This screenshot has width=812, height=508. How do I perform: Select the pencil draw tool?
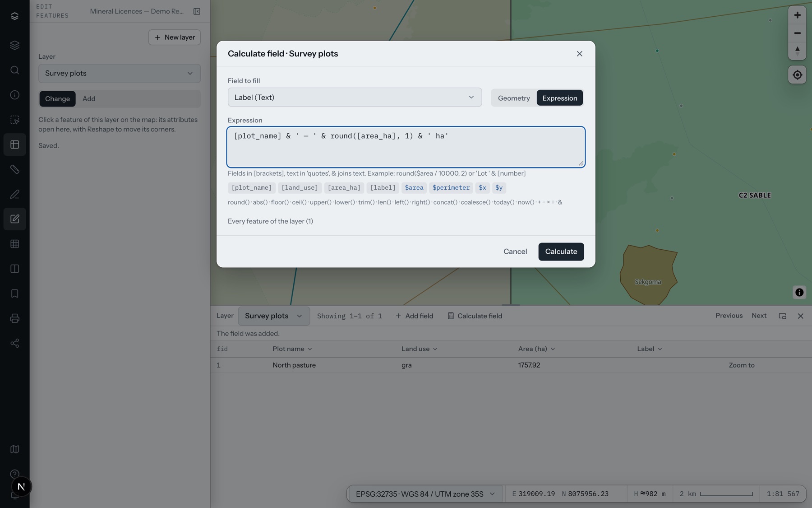point(14,194)
